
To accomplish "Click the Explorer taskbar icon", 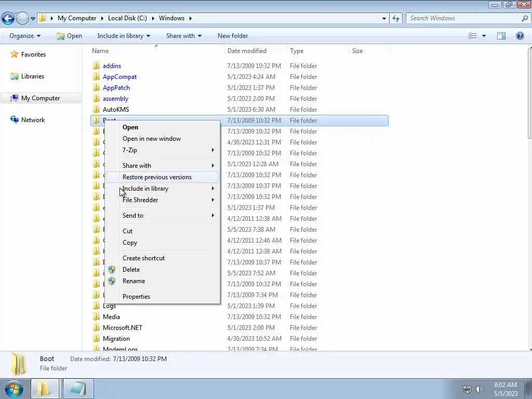I will 45,389.
